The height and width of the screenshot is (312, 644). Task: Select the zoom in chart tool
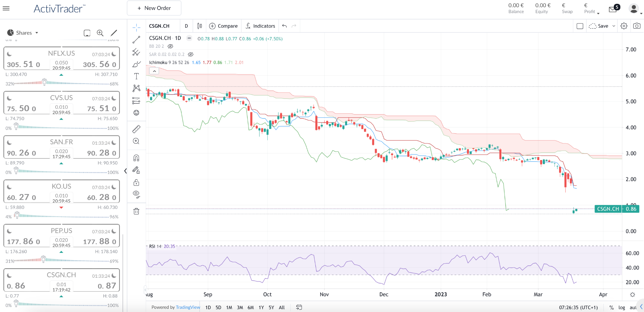[x=136, y=141]
